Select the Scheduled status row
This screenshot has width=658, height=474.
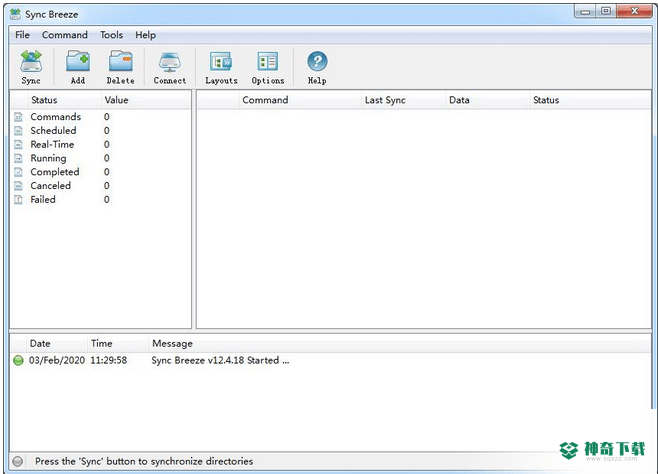101,131
